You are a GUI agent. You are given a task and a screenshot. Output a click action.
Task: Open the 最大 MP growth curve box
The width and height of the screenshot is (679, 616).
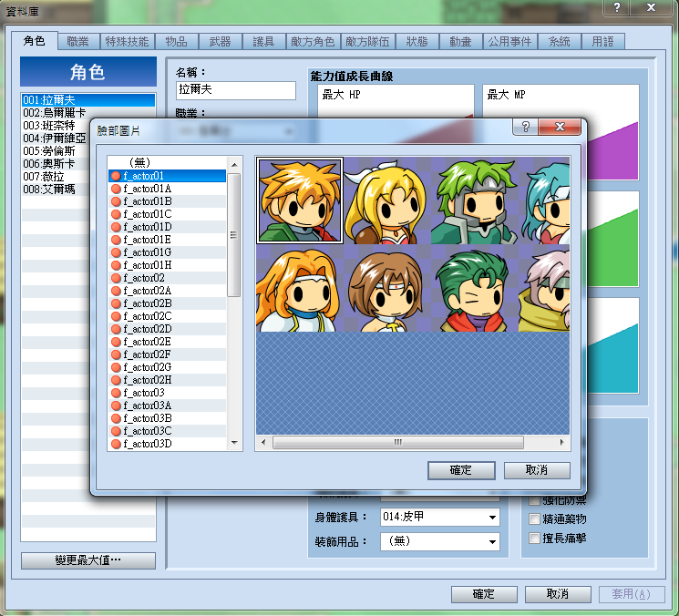click(561, 100)
